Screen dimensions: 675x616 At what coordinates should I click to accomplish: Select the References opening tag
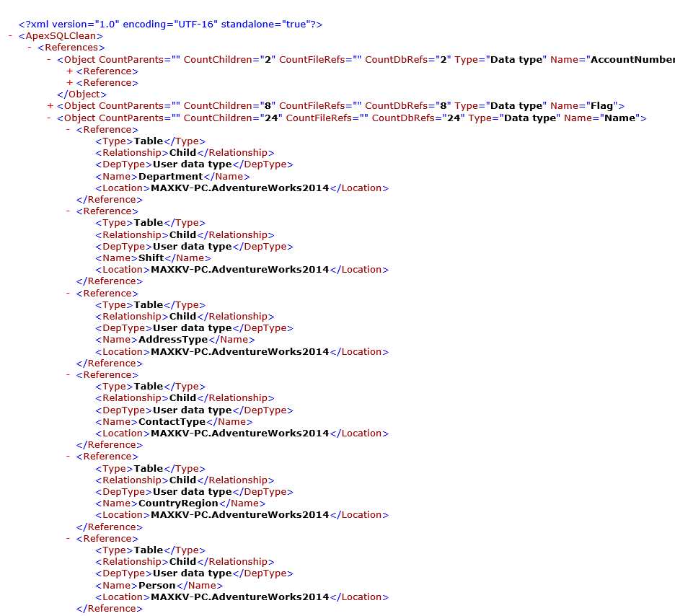[71, 48]
